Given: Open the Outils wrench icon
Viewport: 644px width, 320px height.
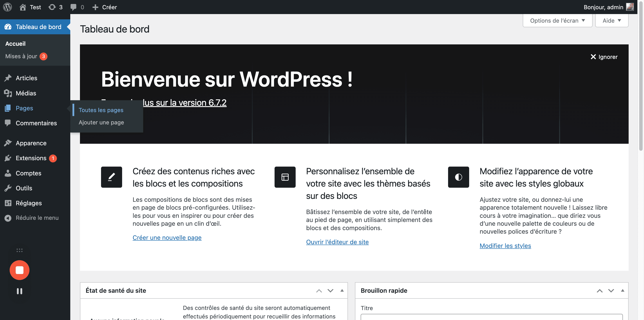Looking at the screenshot, I should point(8,188).
